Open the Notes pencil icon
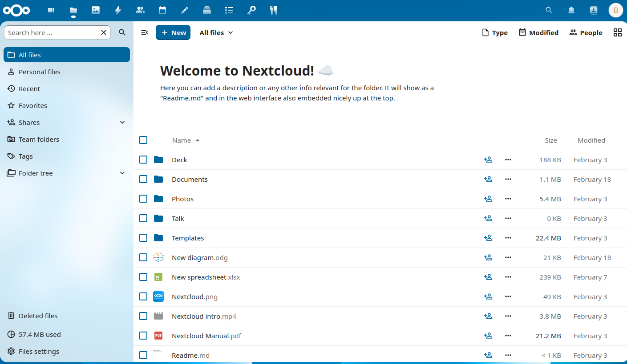627x364 pixels. pos(185,10)
